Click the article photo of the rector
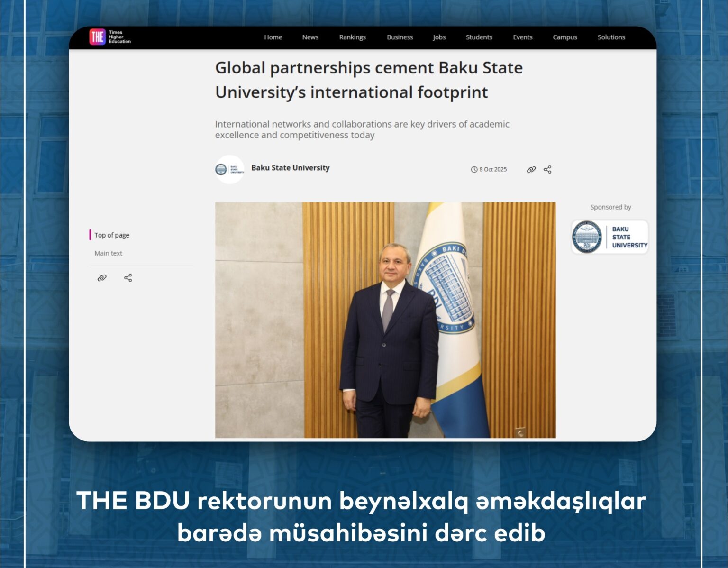 point(385,320)
